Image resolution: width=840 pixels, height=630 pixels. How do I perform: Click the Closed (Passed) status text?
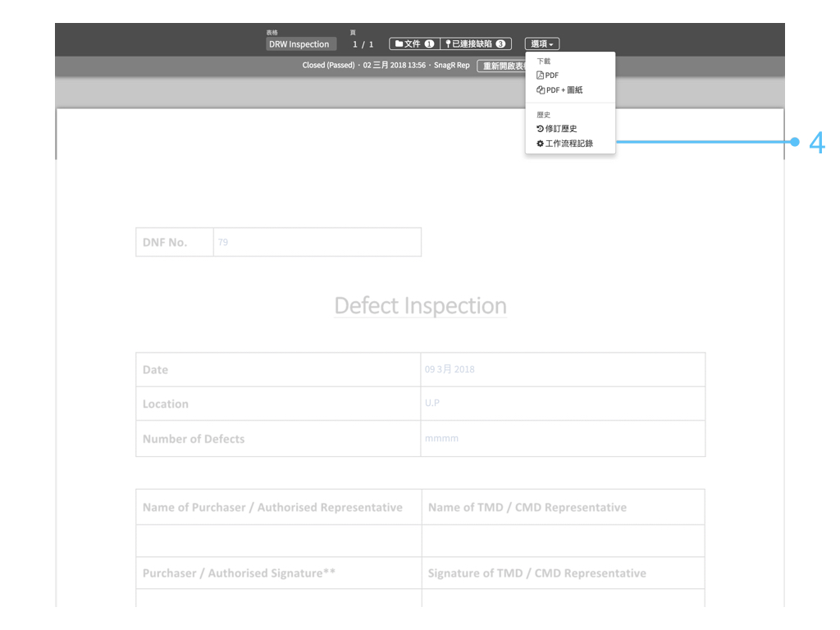click(328, 66)
